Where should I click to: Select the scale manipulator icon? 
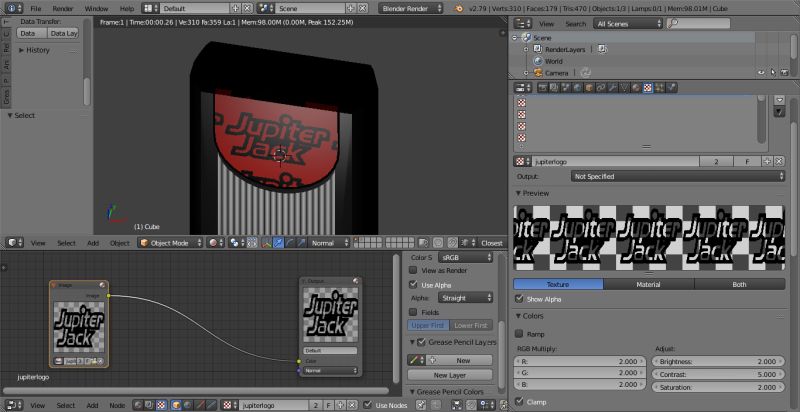point(301,243)
